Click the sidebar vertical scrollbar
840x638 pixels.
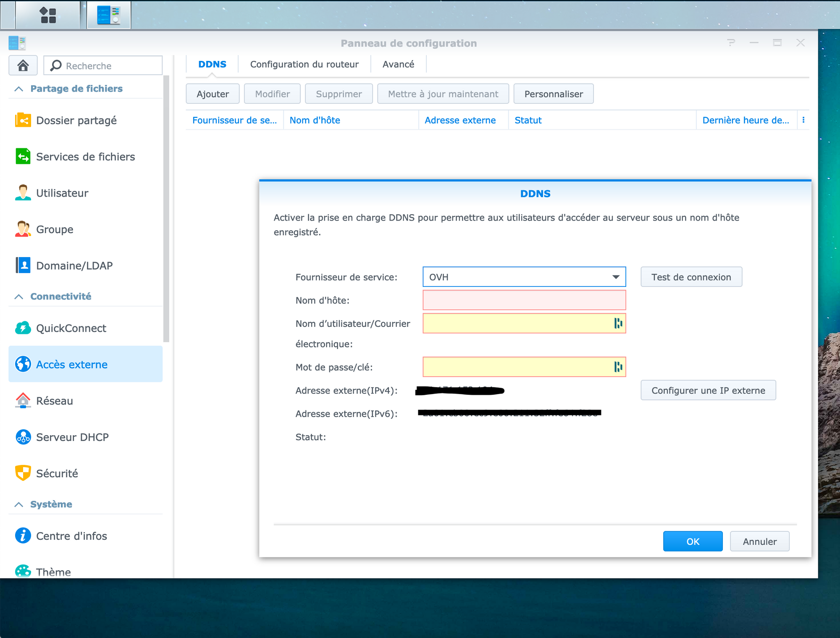click(x=166, y=209)
